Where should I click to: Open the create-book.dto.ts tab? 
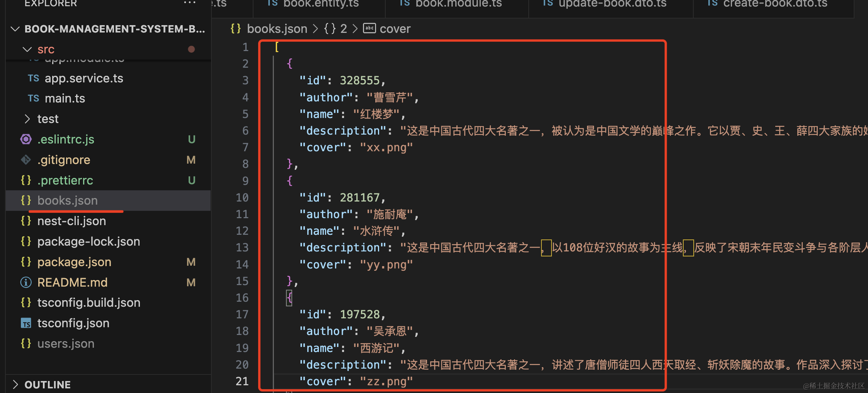775,4
